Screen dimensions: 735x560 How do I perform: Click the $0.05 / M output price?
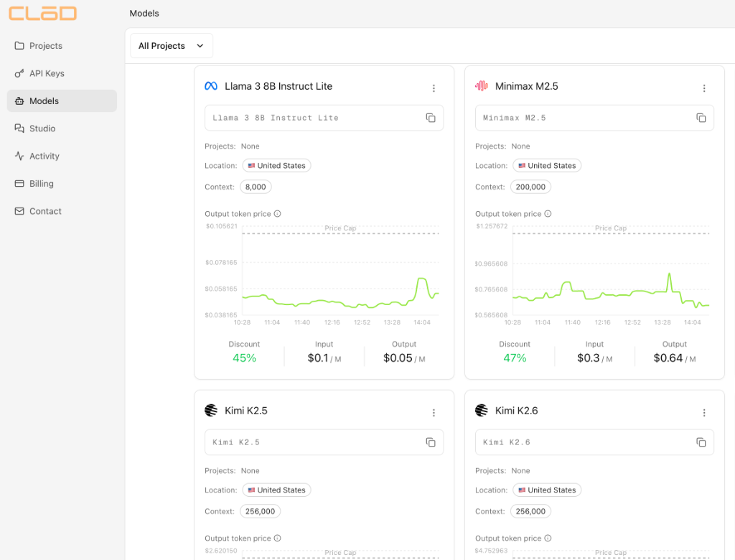(404, 358)
